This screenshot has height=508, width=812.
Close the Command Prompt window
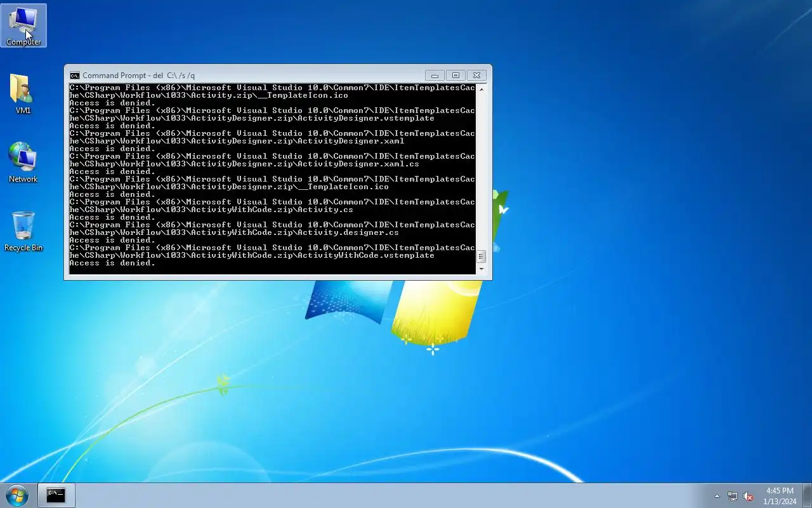[x=477, y=75]
